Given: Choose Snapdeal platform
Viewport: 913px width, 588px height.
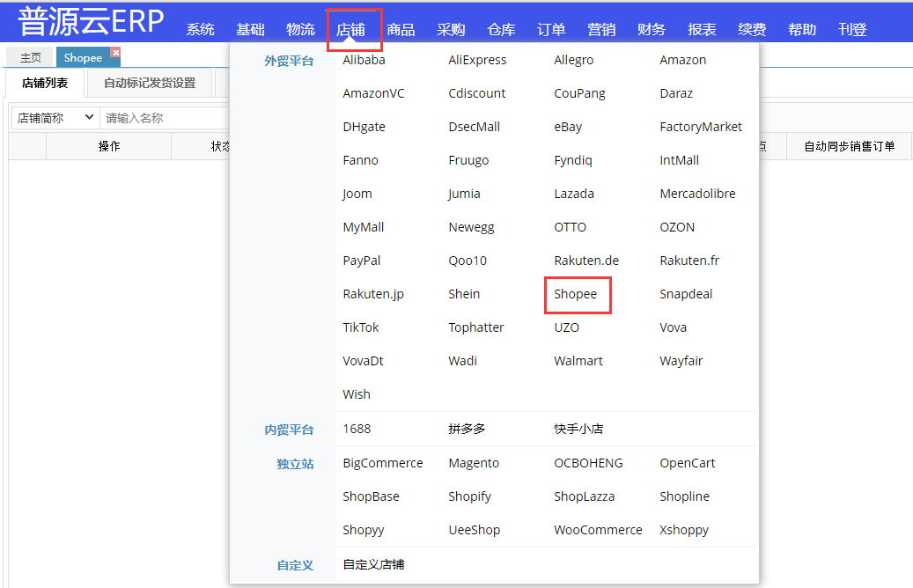Looking at the screenshot, I should tap(685, 294).
